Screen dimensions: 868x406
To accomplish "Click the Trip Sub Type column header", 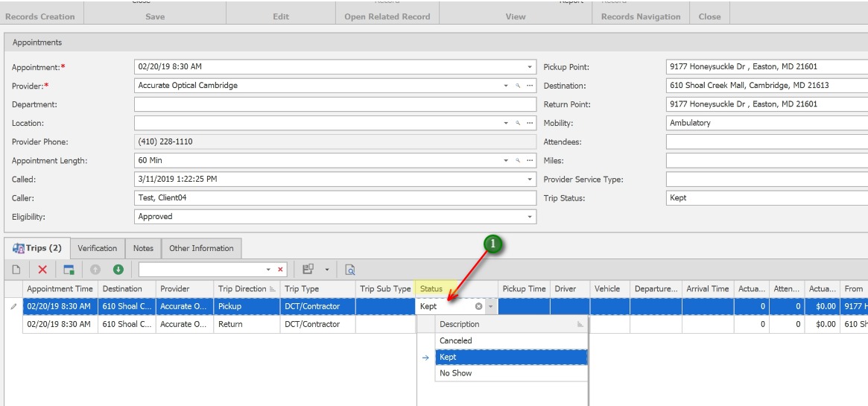I will 385,289.
